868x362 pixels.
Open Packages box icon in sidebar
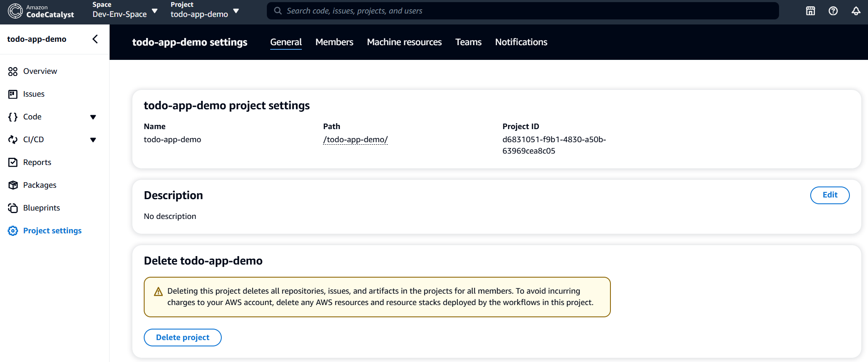(x=13, y=185)
